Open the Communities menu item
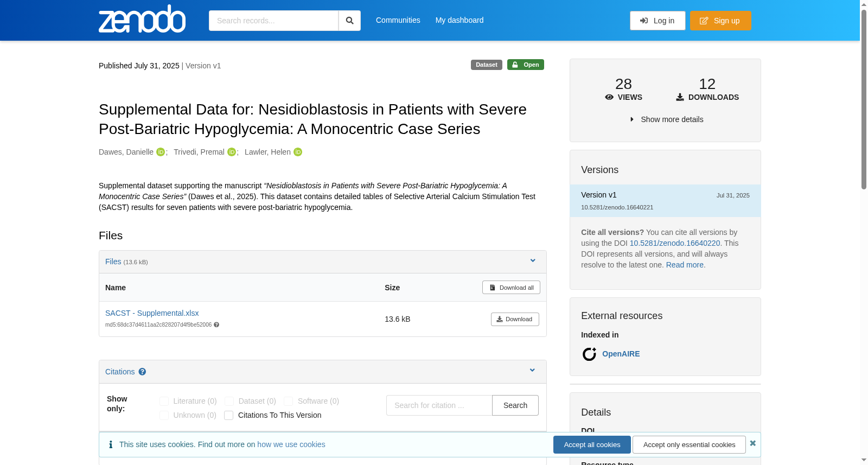This screenshot has height=465, width=868. [398, 20]
